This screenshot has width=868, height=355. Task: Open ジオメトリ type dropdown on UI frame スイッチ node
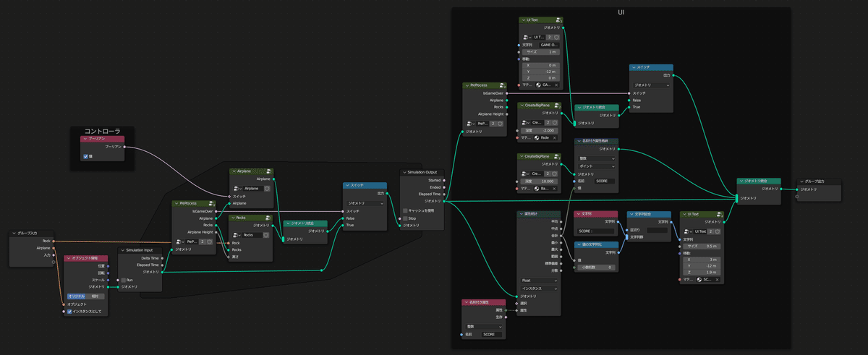coord(653,85)
